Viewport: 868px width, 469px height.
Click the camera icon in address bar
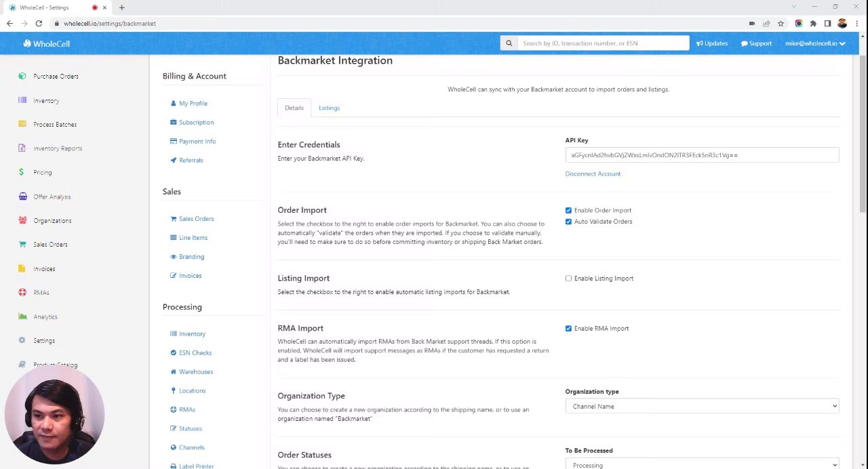tap(752, 23)
